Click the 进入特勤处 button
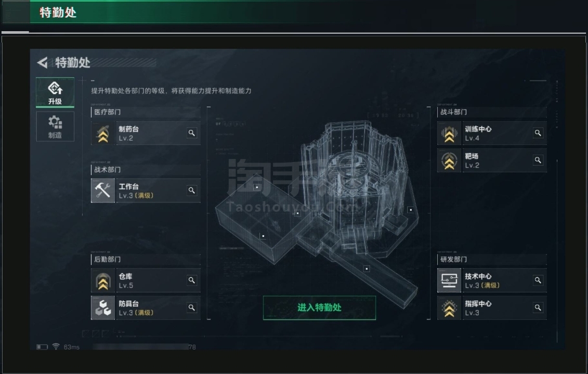588x374 pixels. point(320,308)
